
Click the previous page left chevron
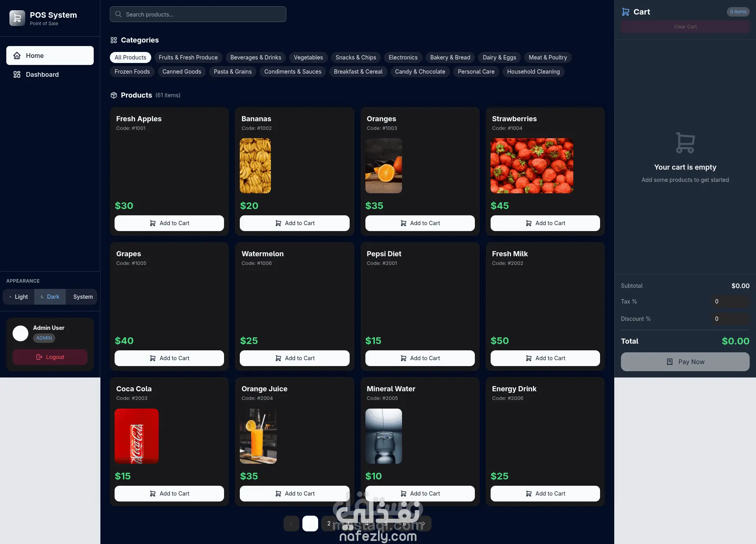click(x=291, y=524)
